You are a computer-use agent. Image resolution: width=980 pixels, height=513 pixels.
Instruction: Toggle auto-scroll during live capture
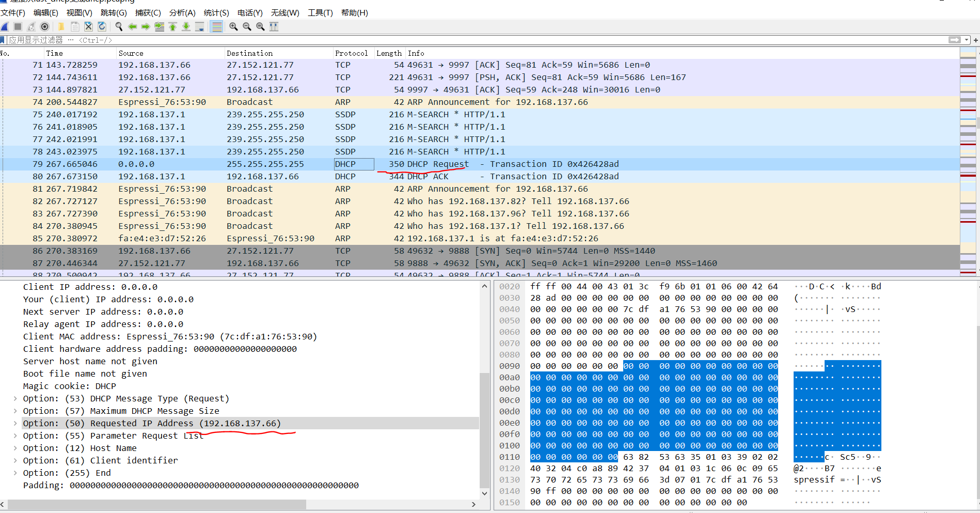pyautogui.click(x=200, y=27)
